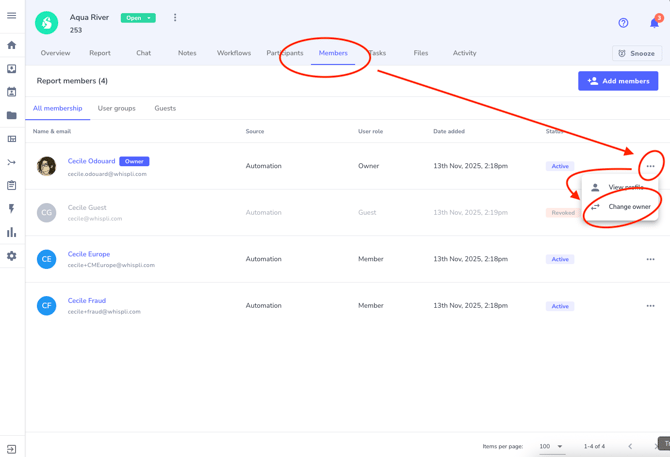This screenshot has height=457, width=670.
Task: Open the options menu for Cecile Europe
Action: click(650, 259)
